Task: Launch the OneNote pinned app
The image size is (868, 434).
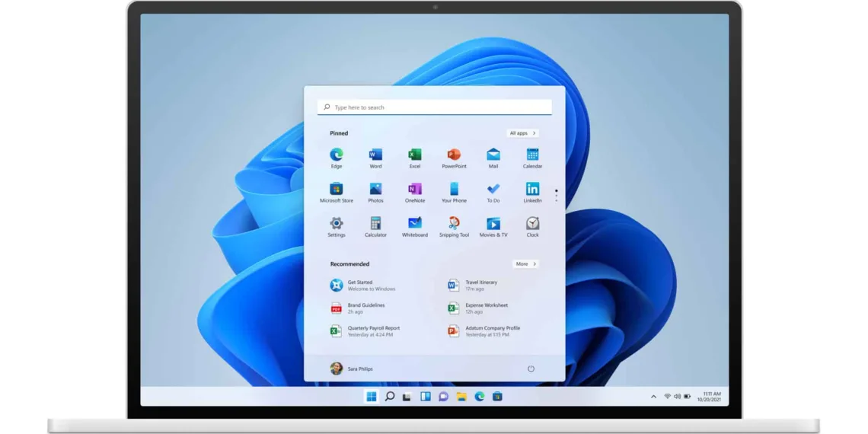Action: click(x=414, y=190)
